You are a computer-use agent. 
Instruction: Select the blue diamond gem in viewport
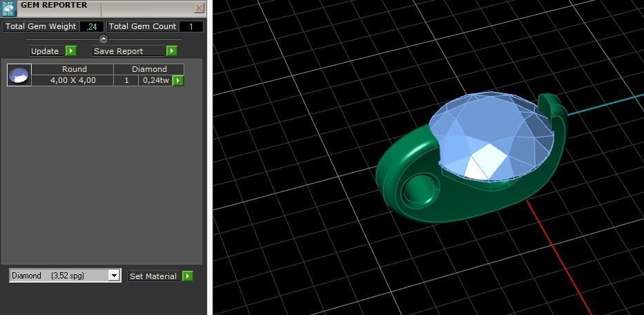click(491, 135)
